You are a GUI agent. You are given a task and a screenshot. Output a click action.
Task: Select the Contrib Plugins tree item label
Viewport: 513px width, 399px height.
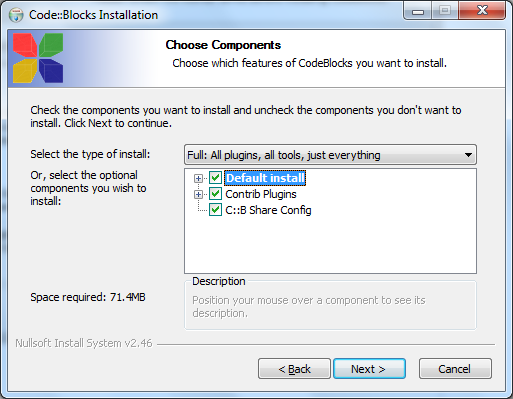click(x=261, y=194)
